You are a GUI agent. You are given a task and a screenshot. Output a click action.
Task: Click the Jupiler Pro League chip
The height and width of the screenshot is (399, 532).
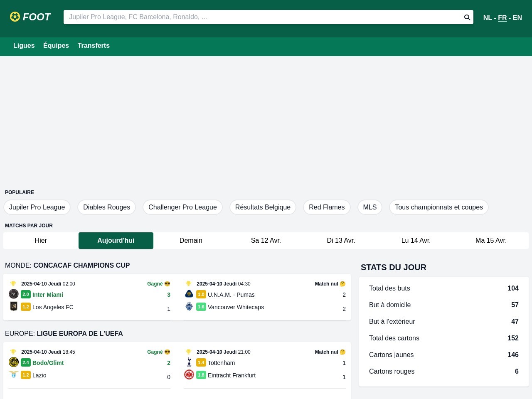37,207
